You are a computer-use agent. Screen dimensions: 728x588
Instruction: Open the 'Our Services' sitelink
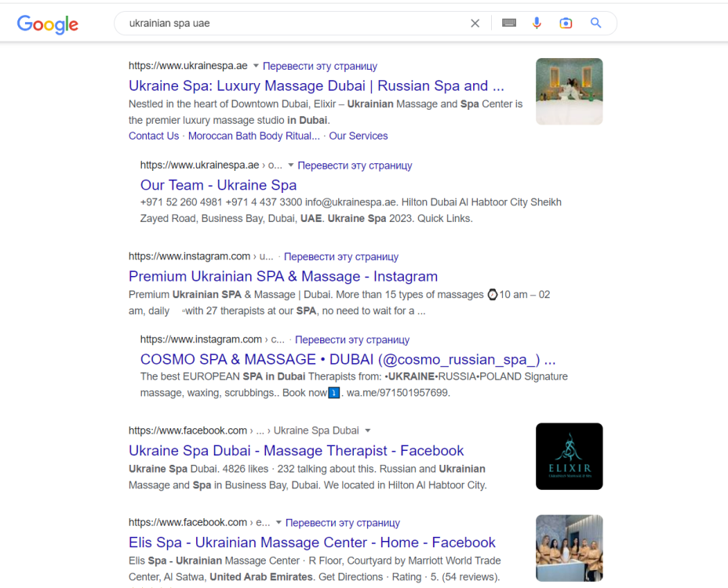coord(358,136)
